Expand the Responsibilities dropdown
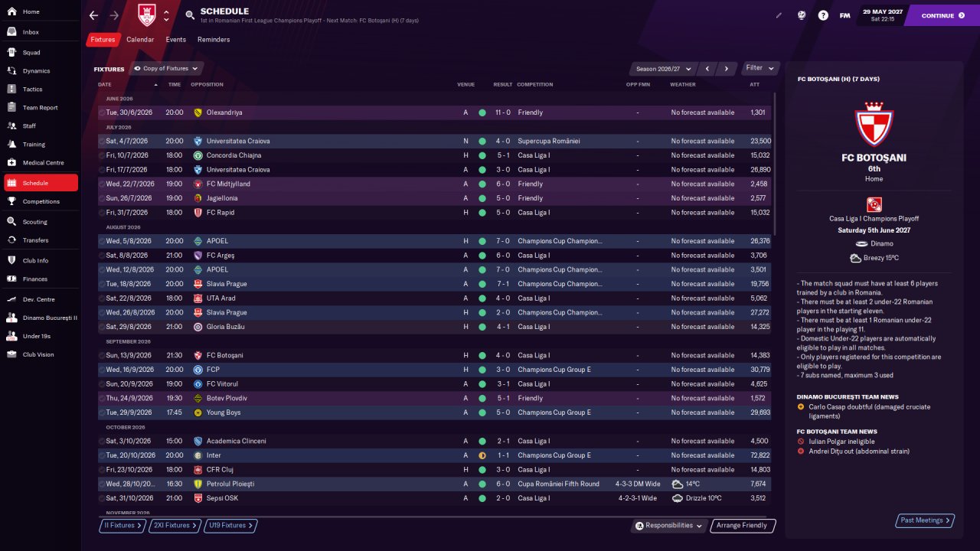 pos(669,526)
